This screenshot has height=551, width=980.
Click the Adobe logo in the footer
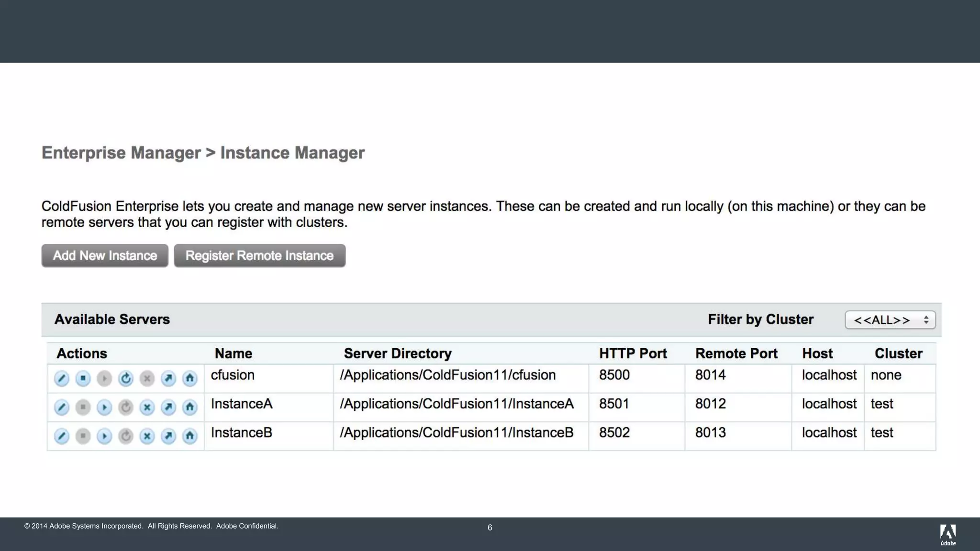[x=947, y=534]
